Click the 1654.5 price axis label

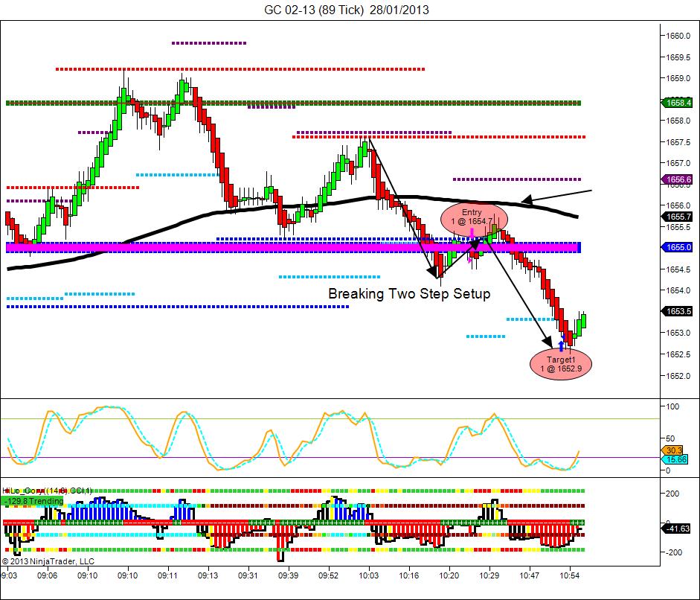pyautogui.click(x=678, y=269)
